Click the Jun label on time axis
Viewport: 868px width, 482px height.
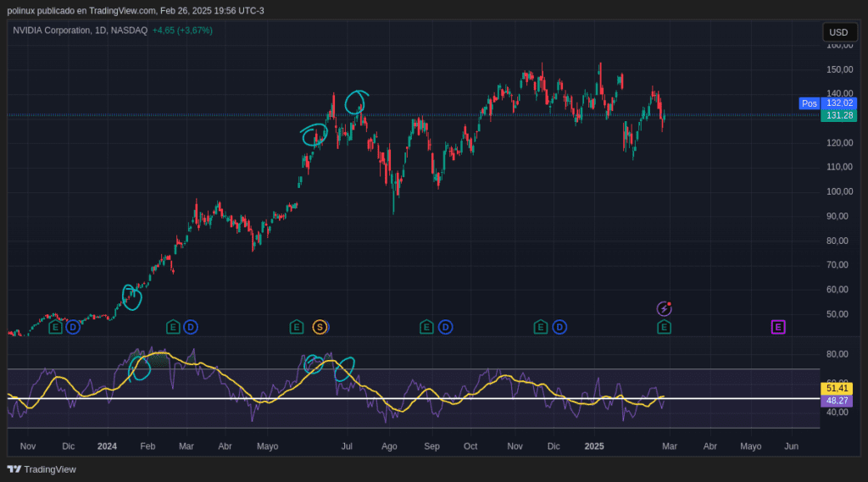791,446
